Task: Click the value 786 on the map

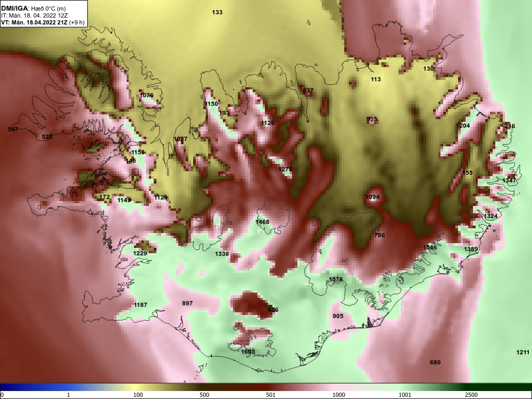Action: click(x=379, y=235)
